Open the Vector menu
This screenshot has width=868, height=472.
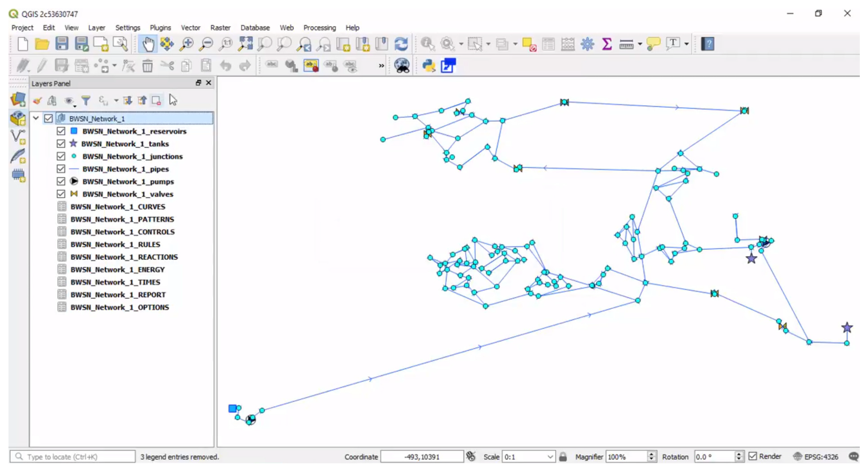point(190,28)
